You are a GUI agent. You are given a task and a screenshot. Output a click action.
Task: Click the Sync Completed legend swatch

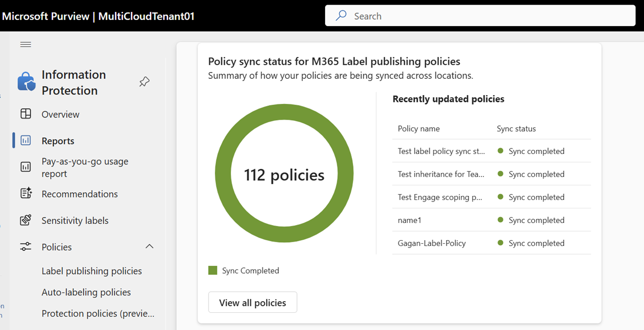(213, 270)
